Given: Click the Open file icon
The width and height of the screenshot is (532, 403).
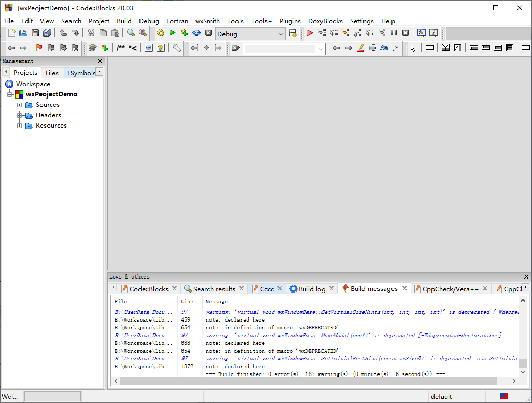Looking at the screenshot, I should coord(23,33).
